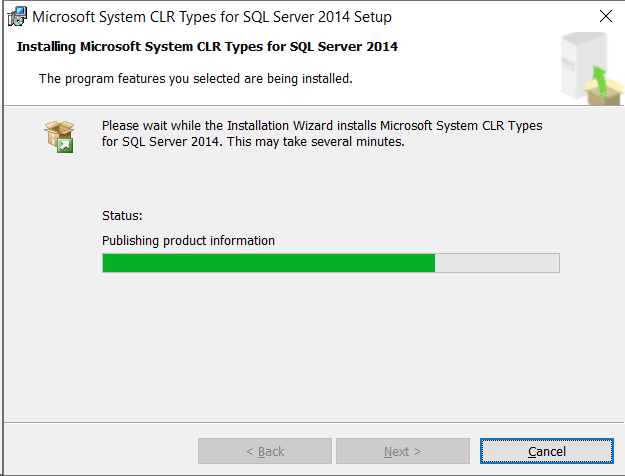Click the "program features you selected" subtitle

pyautogui.click(x=195, y=78)
